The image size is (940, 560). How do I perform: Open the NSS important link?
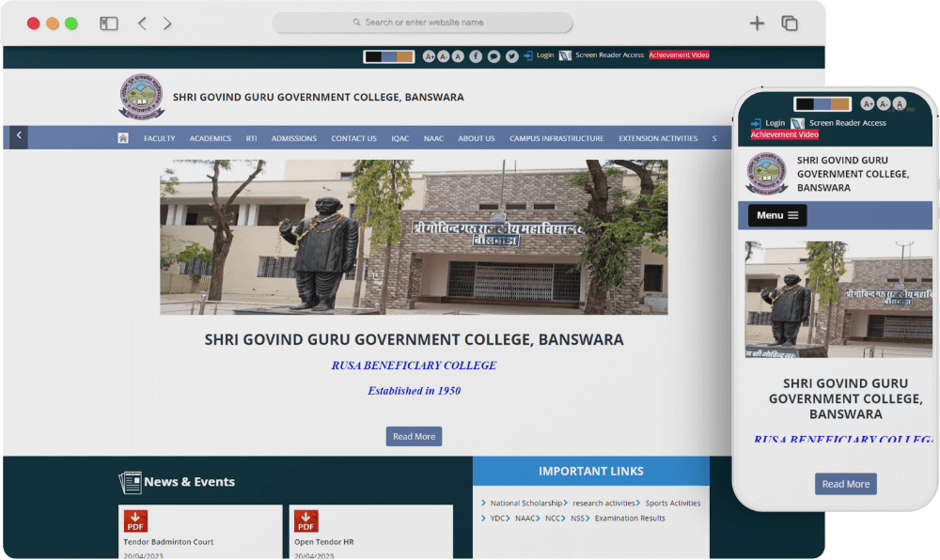[x=577, y=518]
